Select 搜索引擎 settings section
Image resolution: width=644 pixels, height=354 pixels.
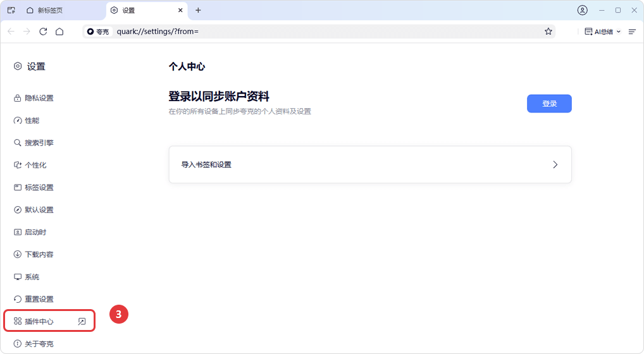coord(39,143)
